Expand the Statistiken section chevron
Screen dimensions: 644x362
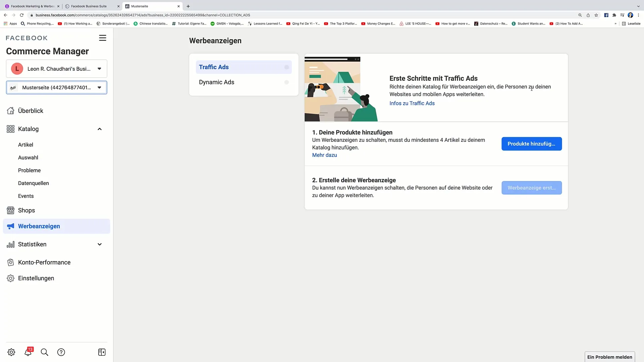coord(100,244)
